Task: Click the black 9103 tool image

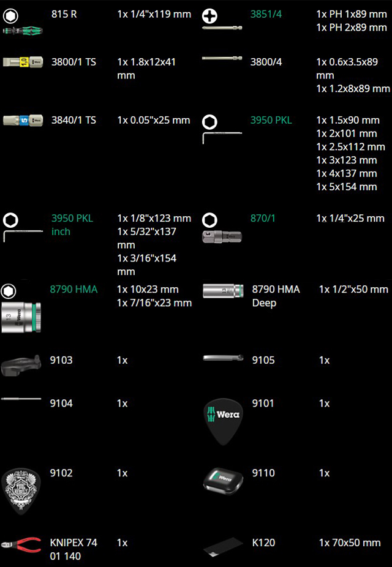Action: tap(23, 363)
